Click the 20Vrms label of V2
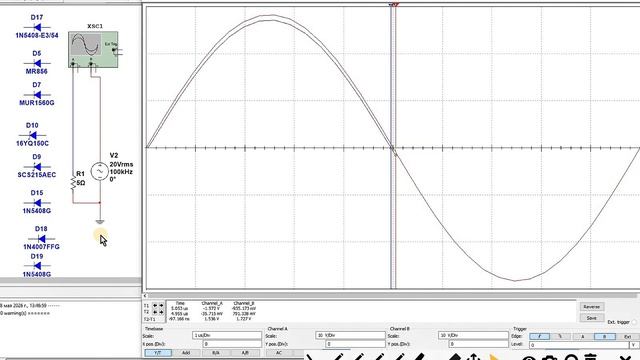640x360 pixels. (x=121, y=164)
